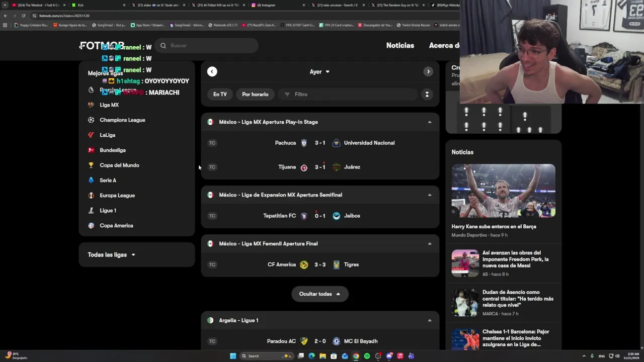Viewport: 644px width, 362px height.
Task: Click the browser reload button
Action: tap(23, 16)
